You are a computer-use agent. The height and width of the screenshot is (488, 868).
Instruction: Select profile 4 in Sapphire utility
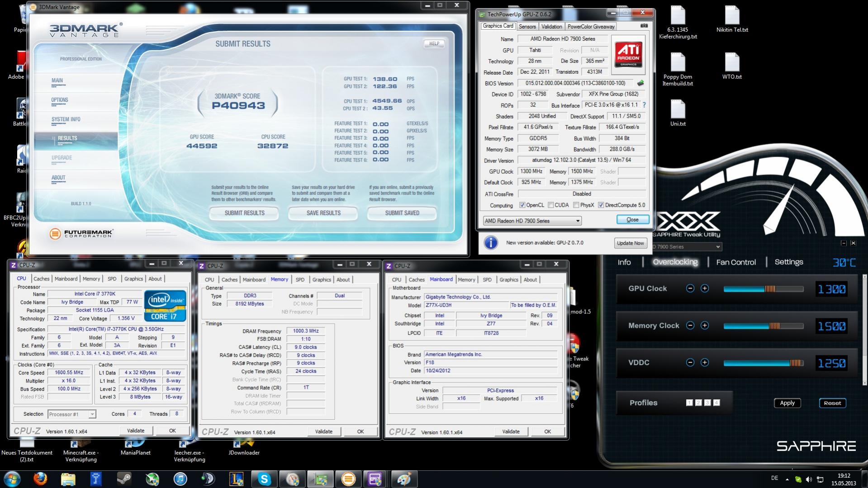716,403
